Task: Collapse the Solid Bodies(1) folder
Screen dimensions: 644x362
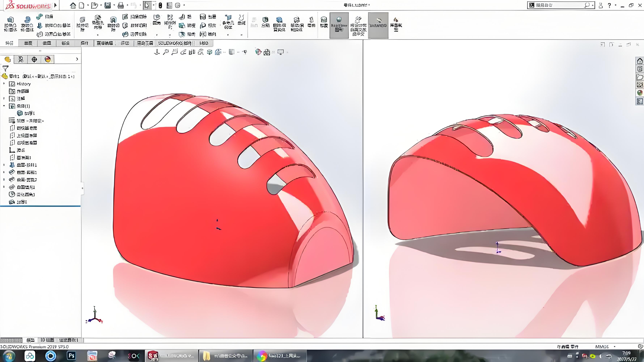Action: pos(4,106)
